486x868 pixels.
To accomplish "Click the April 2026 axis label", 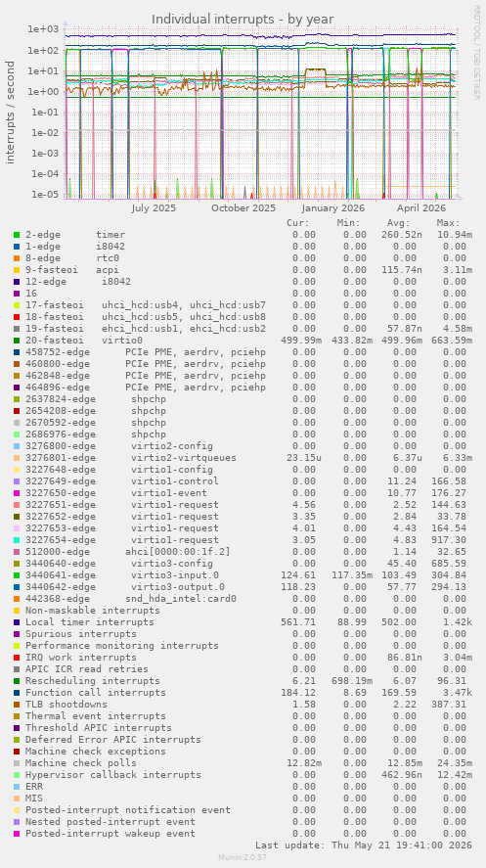I will [x=421, y=208].
